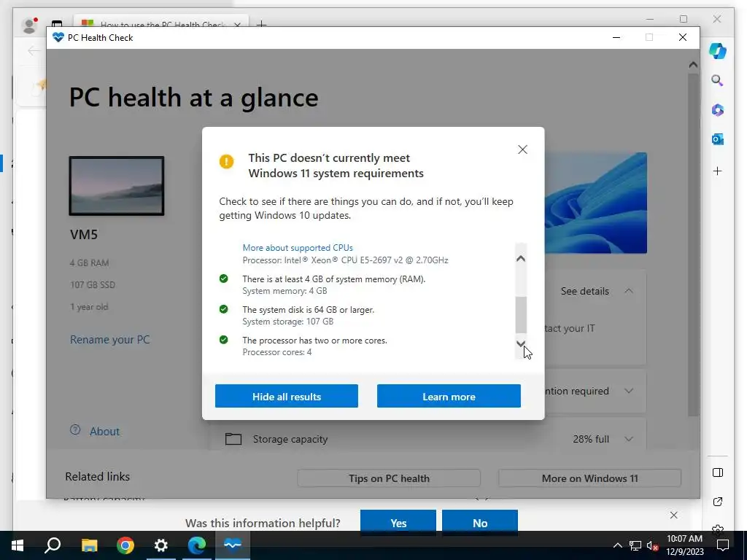Close the How to use PC Health Check tab
This screenshot has width=747, height=560.
tap(237, 25)
